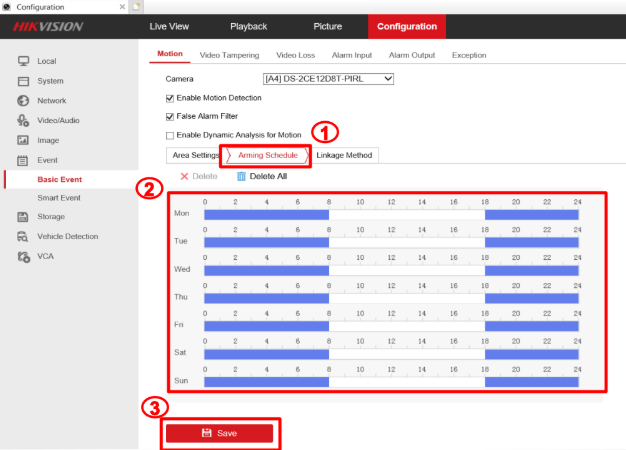Image resolution: width=626 pixels, height=450 pixels.
Task: Click the Vehicle Detection icon
Action: point(23,237)
